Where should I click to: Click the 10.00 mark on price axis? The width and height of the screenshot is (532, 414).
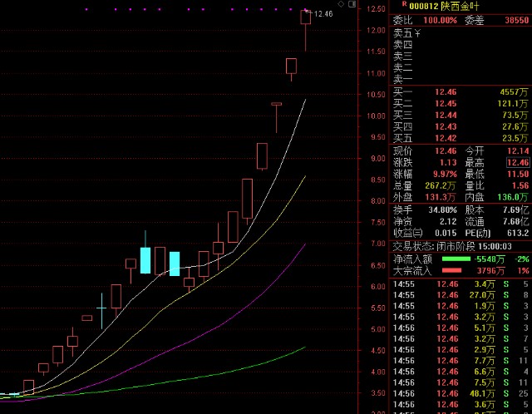(x=376, y=116)
